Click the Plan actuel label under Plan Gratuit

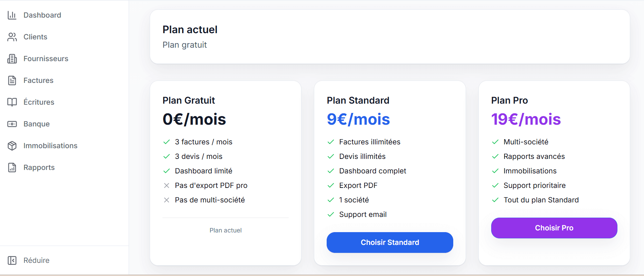(225, 230)
